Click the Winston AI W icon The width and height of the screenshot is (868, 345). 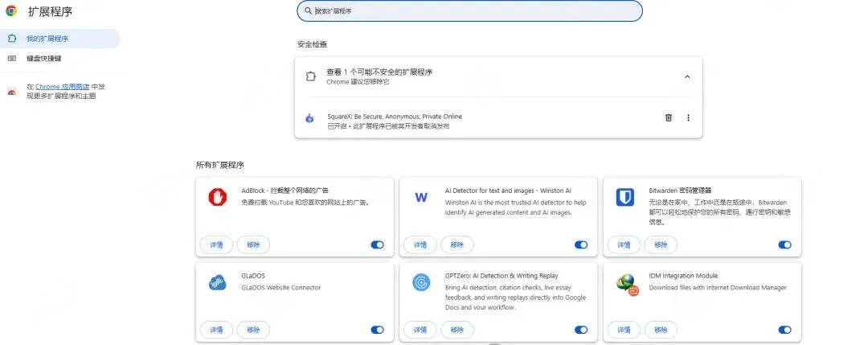pos(421,197)
